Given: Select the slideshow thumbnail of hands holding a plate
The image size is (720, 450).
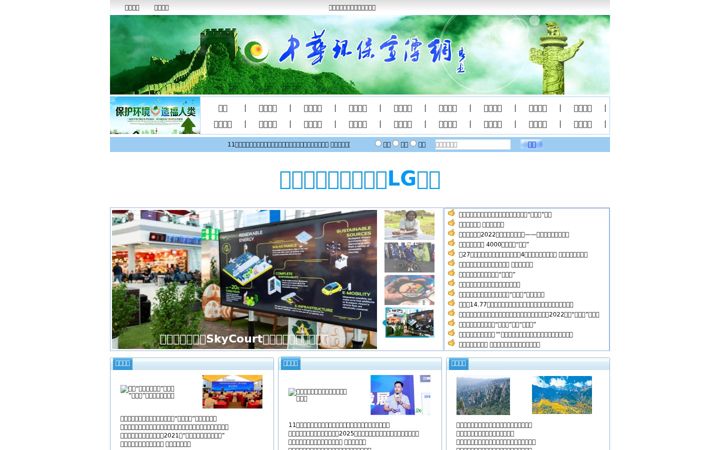Looking at the screenshot, I should coord(409,290).
